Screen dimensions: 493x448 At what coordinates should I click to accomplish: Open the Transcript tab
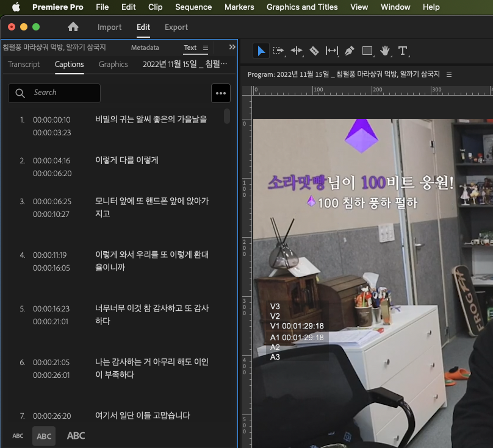tap(24, 65)
